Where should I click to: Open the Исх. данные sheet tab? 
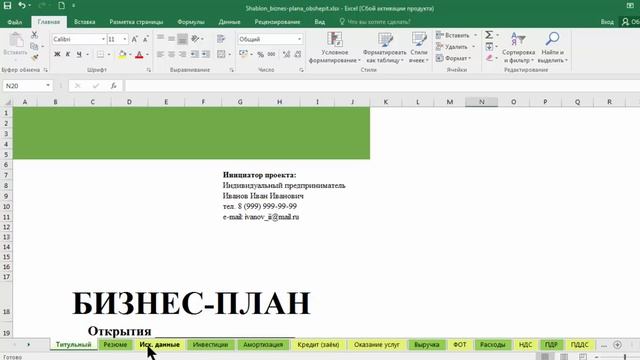point(159,345)
